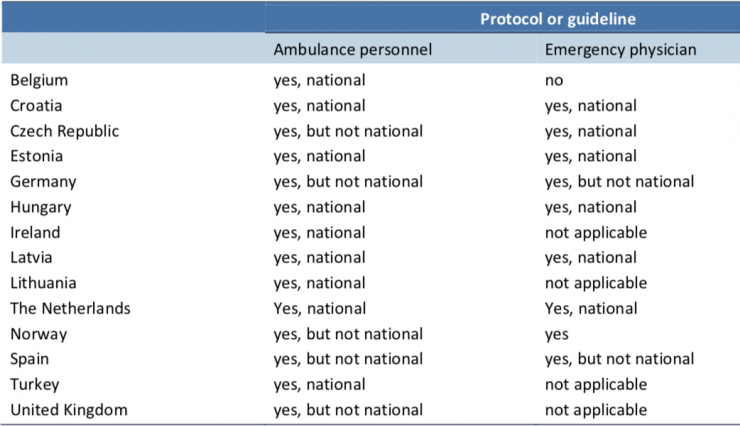The height and width of the screenshot is (427, 740).
Task: Select Ireland's 'not applicable' cell
Action: tap(596, 232)
